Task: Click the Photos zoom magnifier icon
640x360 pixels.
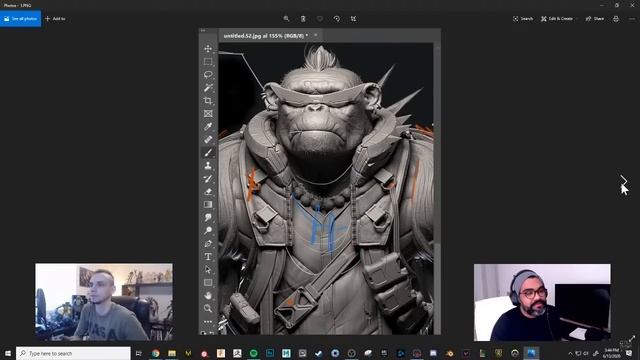Action: [286, 19]
